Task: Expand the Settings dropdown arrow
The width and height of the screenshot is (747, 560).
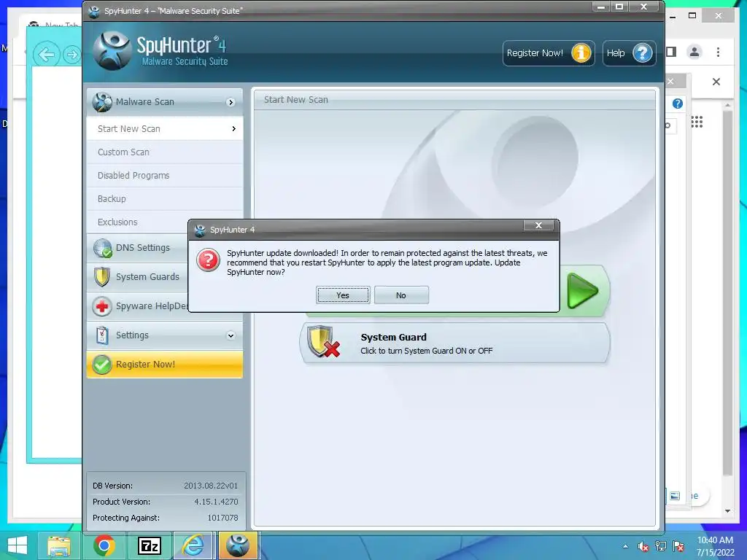Action: (231, 335)
